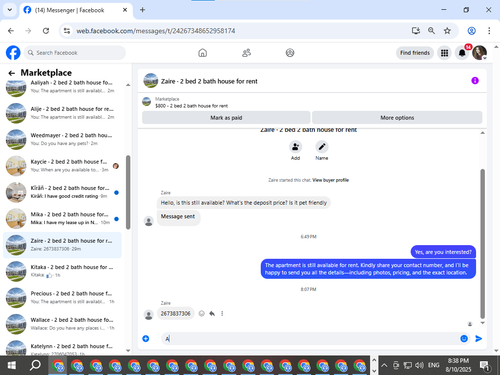Screen dimensions: 500x375
Task: Open the purple conversation information icon
Action: (475, 81)
